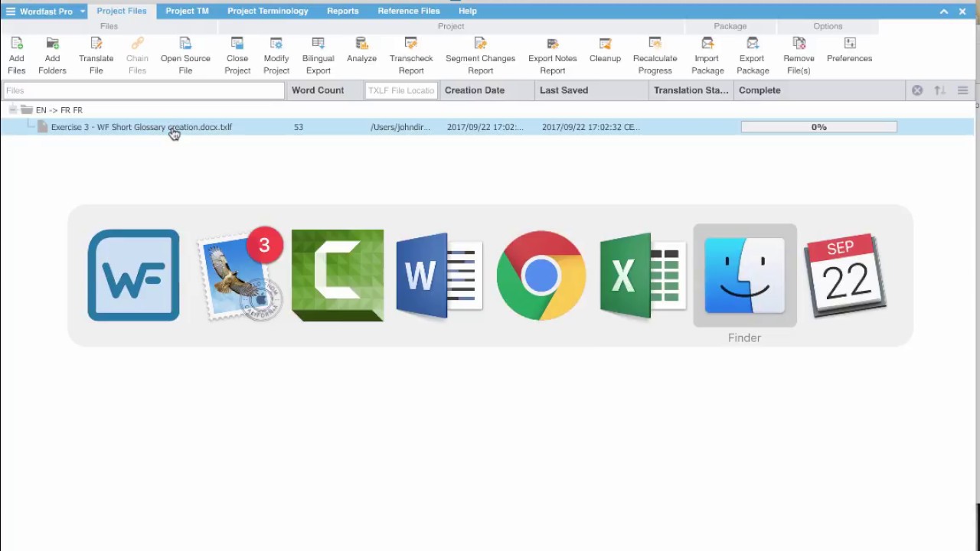Viewport: 980px width, 551px height.
Task: Click Open Source File icon
Action: [x=185, y=44]
